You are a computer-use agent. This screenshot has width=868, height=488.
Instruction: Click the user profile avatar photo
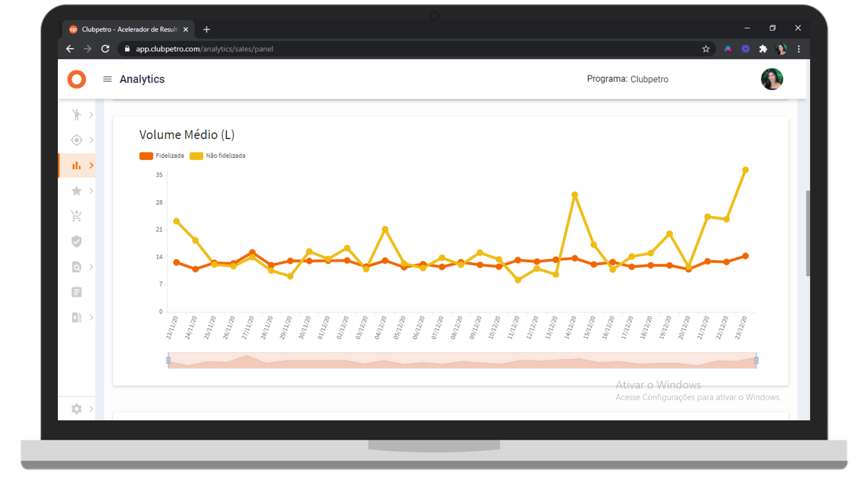coord(772,79)
